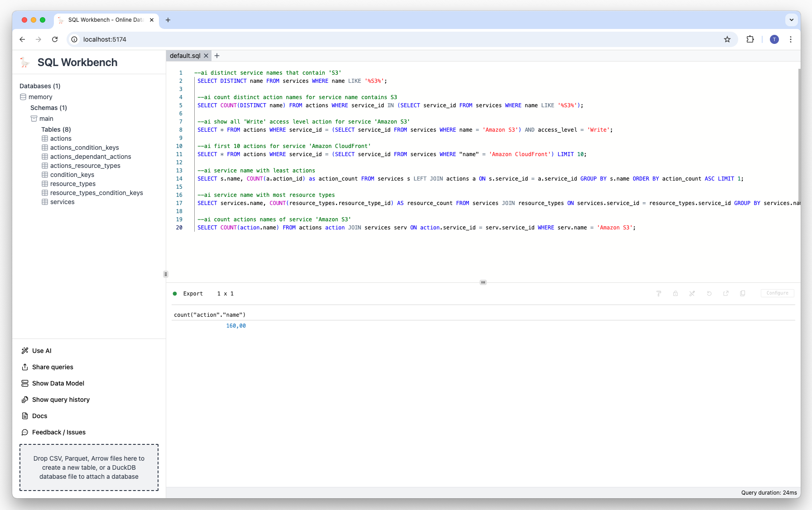Click the copy results icon
The image size is (812, 510).
[x=743, y=294]
